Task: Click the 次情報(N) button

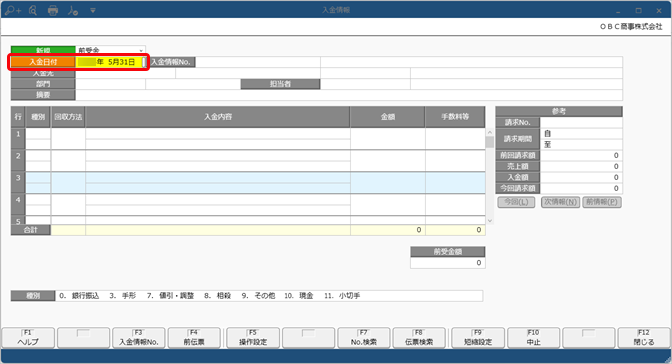Action: tap(560, 202)
